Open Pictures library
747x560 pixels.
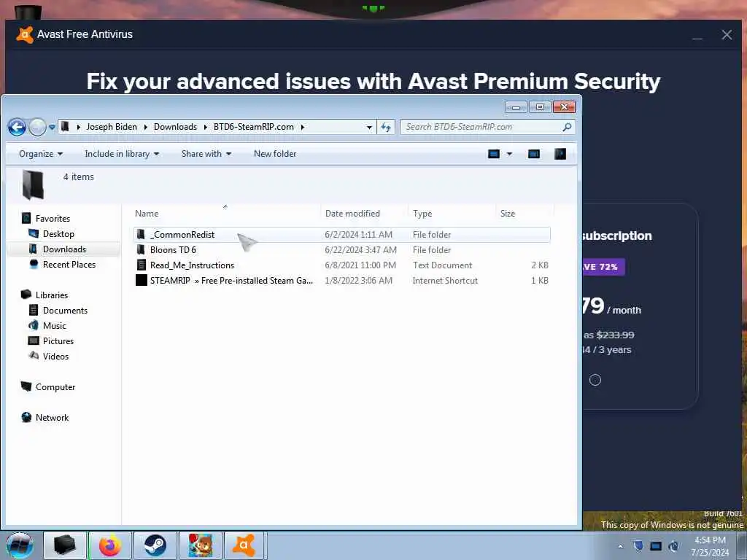58,341
